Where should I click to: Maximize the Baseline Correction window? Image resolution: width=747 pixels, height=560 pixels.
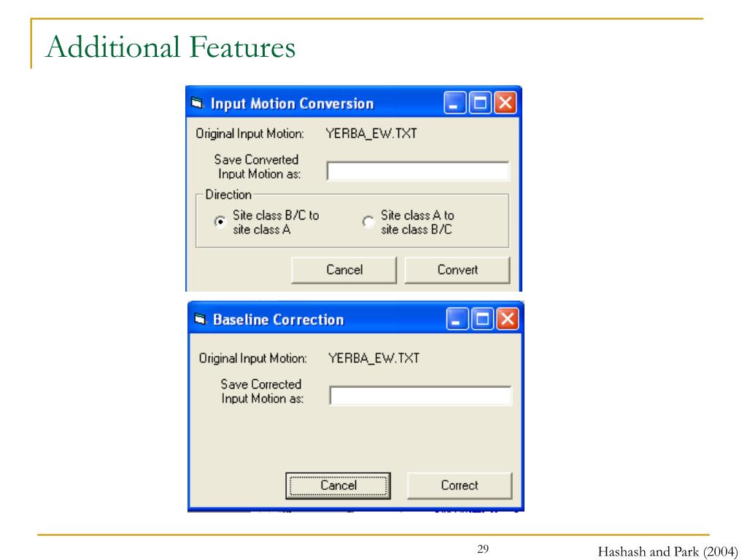(x=482, y=319)
